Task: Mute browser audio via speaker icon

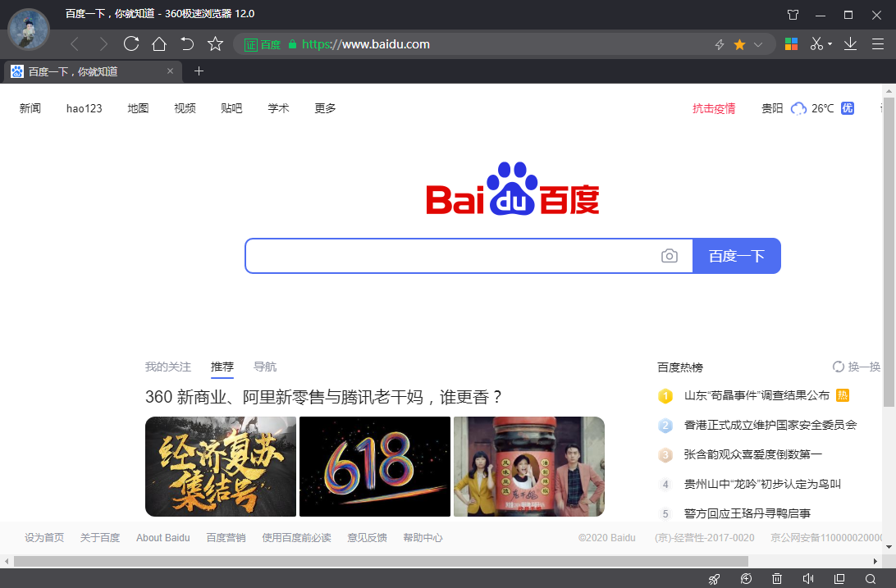Action: (807, 579)
